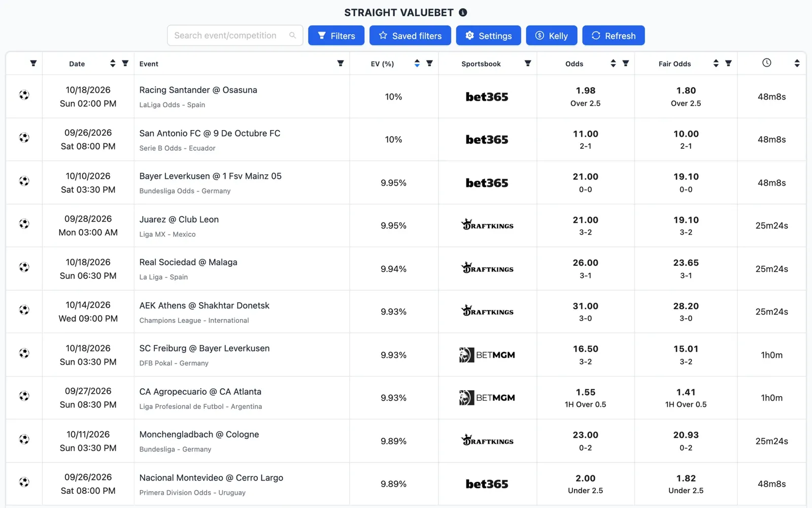Click competition Champions League - International
The image size is (812, 508).
click(x=194, y=321)
